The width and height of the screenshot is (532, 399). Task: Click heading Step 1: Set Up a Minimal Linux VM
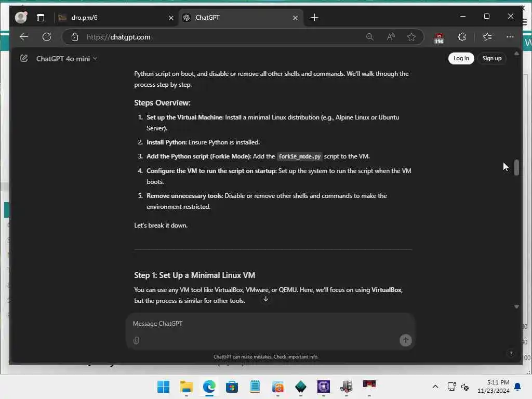pyautogui.click(x=194, y=275)
